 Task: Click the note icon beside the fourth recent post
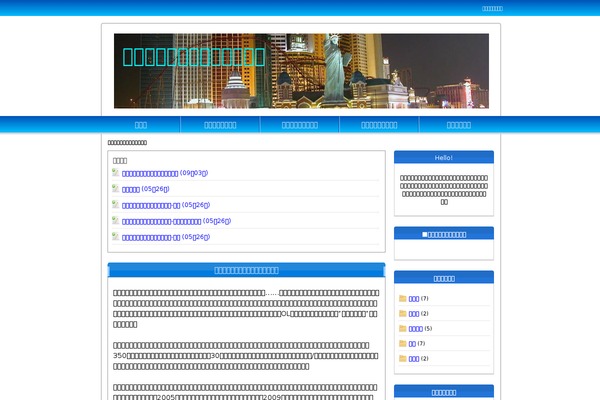tap(115, 220)
